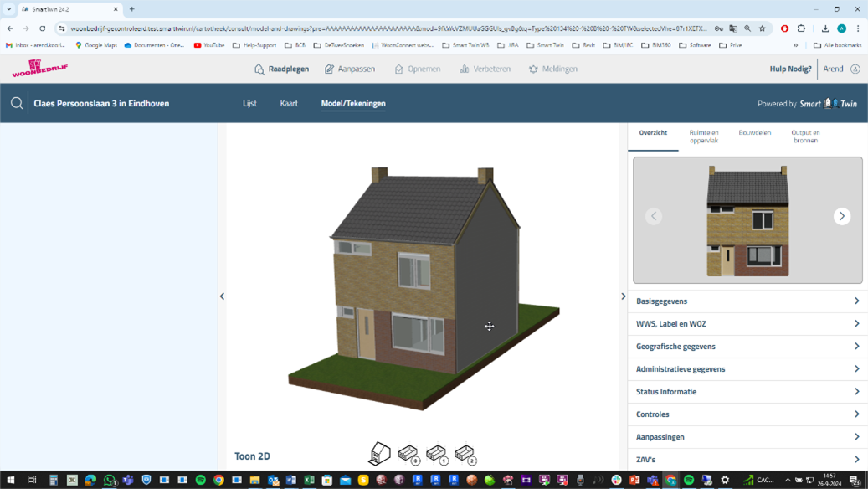
Task: Collapse the left panel arrow
Action: 222,296
